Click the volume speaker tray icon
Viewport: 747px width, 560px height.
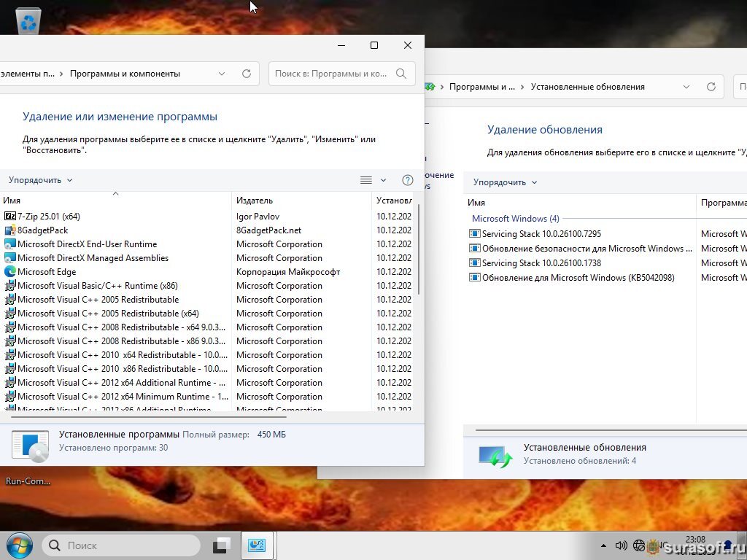click(622, 545)
